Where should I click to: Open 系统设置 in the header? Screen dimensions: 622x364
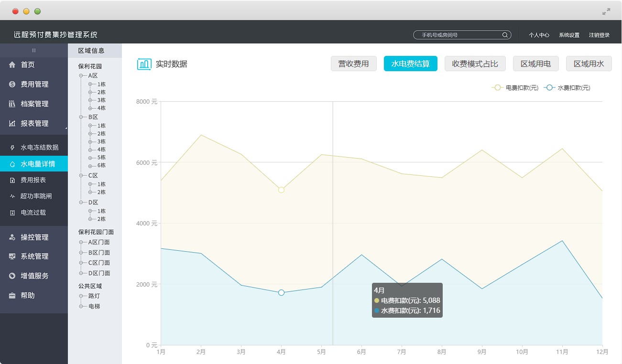click(x=569, y=35)
